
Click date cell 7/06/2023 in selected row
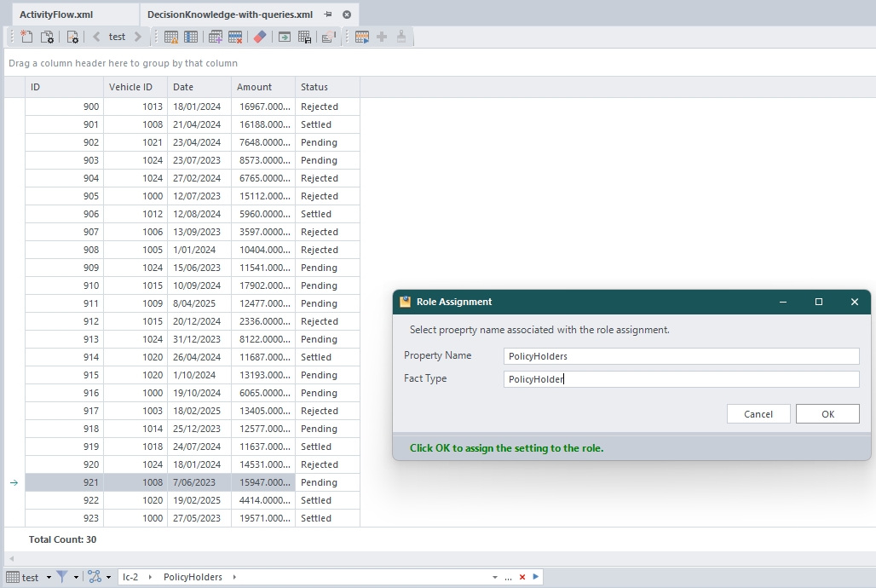199,482
